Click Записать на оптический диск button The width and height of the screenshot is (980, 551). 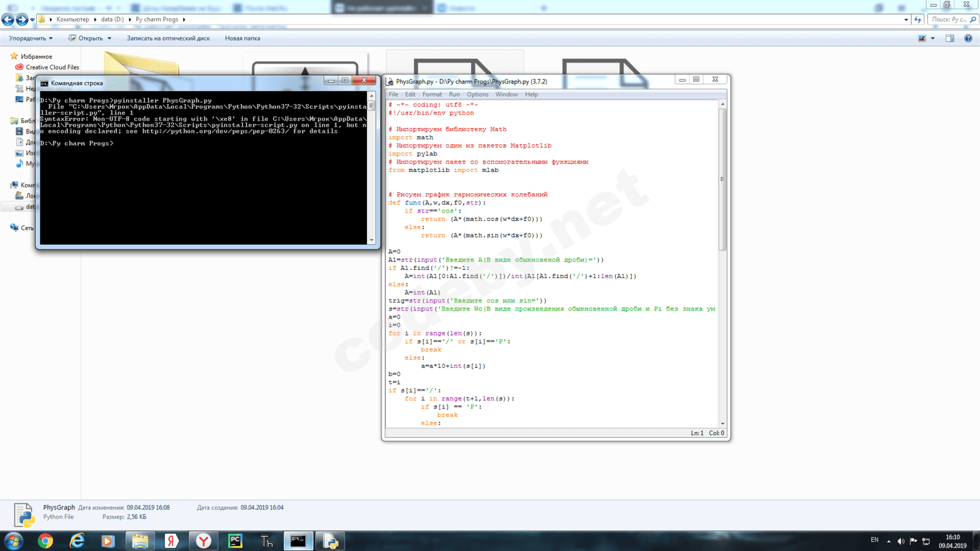click(168, 38)
